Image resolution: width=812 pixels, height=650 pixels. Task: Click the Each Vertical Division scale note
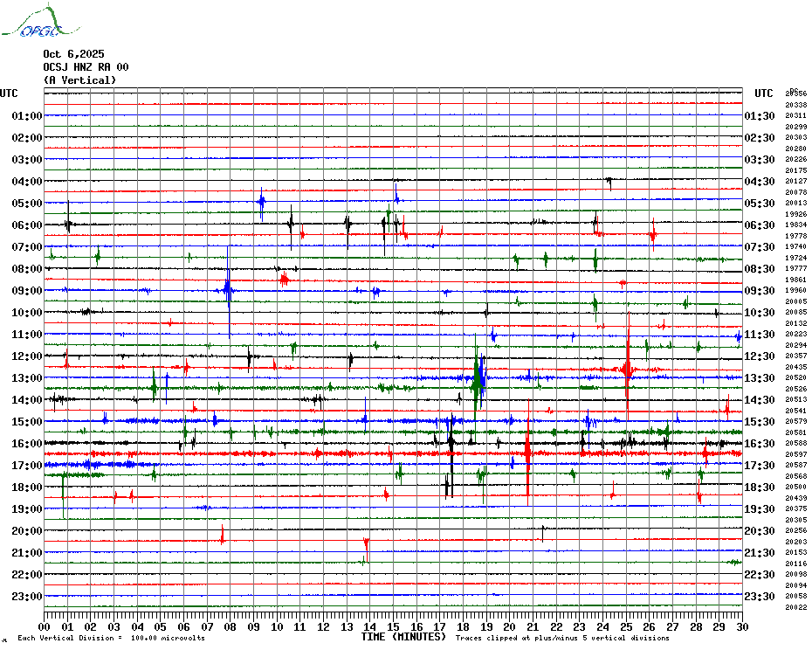pos(111,639)
